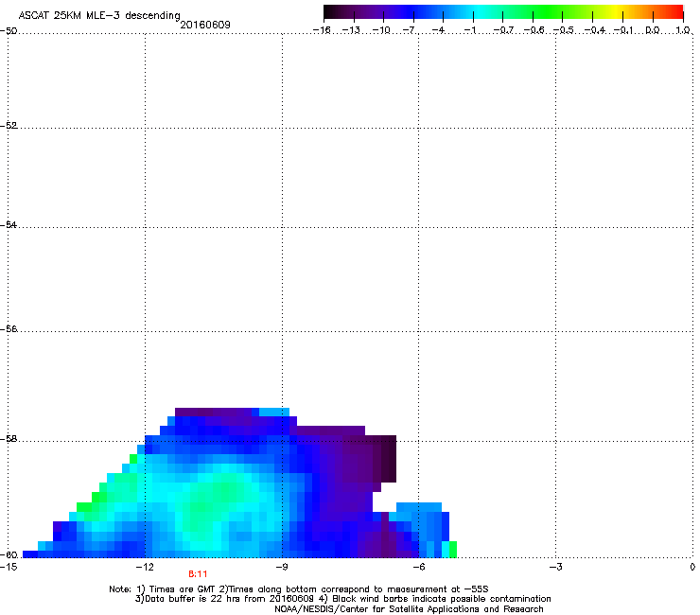Click the 20160609 date label in title

click(205, 25)
